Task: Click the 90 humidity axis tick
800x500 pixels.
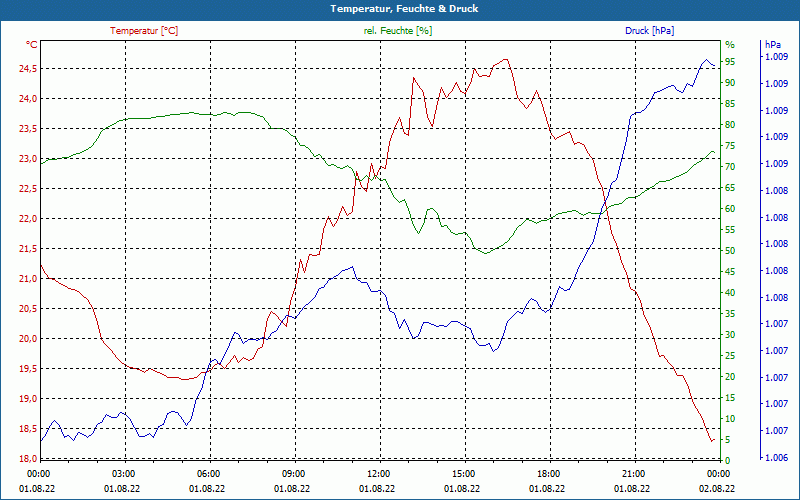Action: click(730, 83)
